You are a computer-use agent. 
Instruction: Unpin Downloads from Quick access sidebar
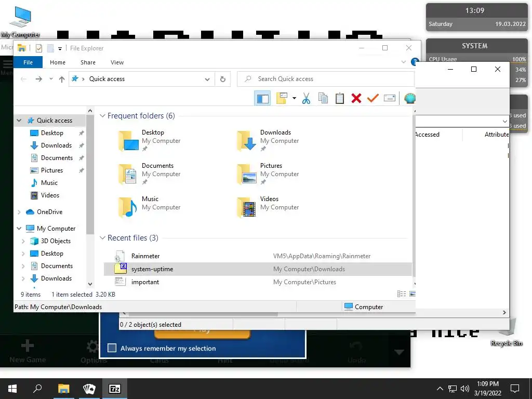82,145
